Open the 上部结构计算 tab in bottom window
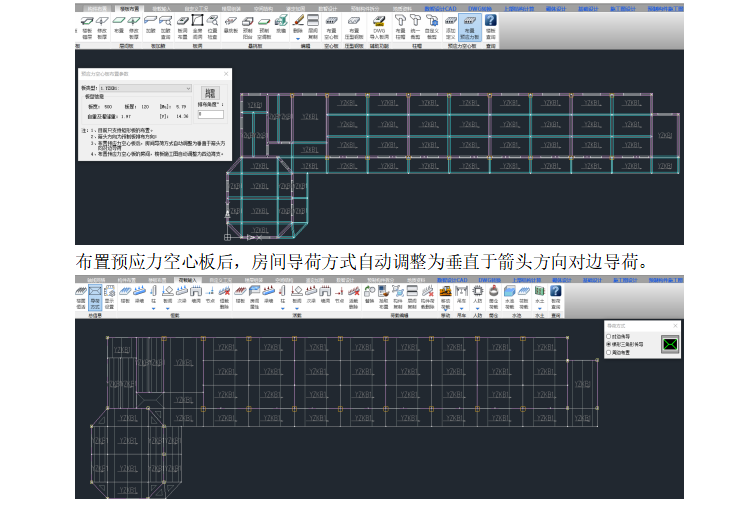The width and height of the screenshot is (731, 510). click(x=526, y=280)
